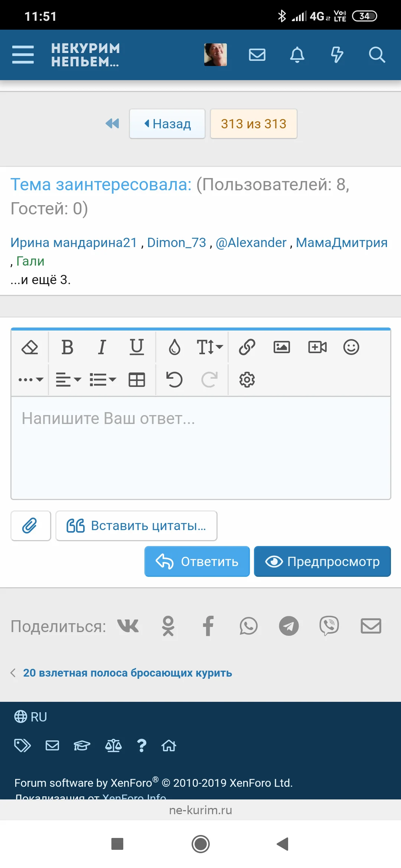401x868 pixels.
Task: Go to previous page with Назад
Action: point(167,124)
